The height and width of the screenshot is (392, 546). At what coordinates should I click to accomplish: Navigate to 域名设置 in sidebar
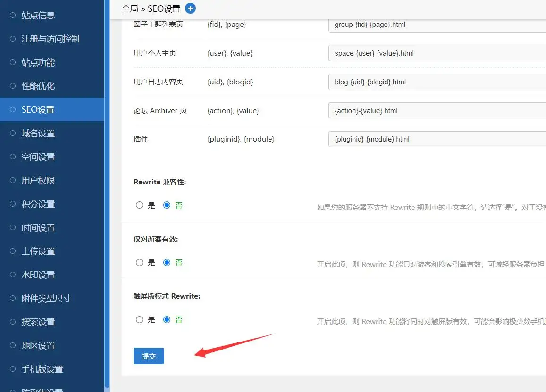pos(38,133)
